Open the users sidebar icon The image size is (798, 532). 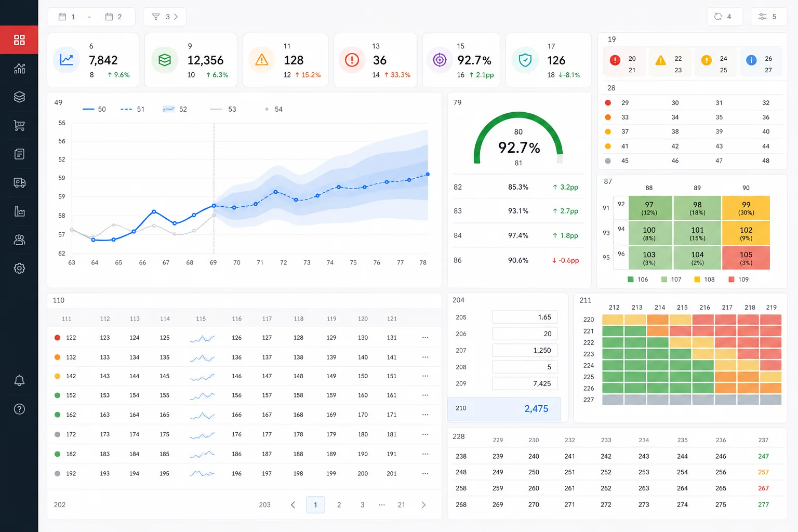[19, 240]
